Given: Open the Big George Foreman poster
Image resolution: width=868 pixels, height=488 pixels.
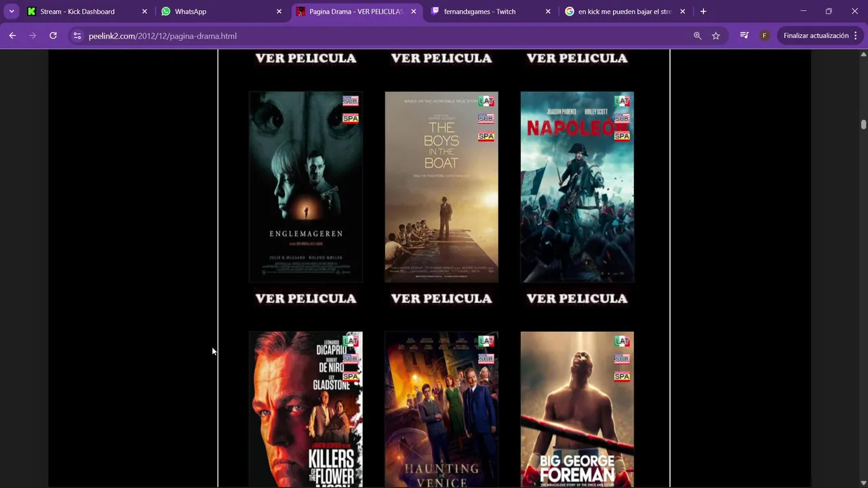Looking at the screenshot, I should [x=577, y=409].
